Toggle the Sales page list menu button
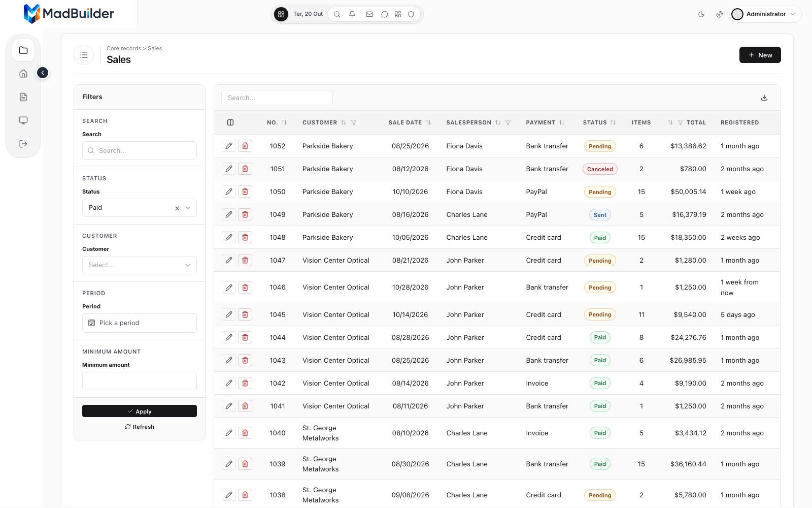Image resolution: width=812 pixels, height=508 pixels. (x=84, y=55)
